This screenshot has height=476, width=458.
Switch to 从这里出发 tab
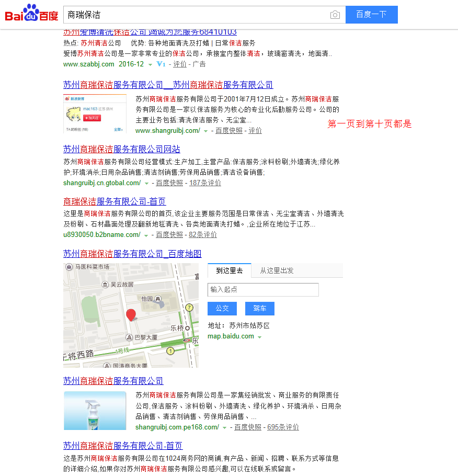click(277, 270)
